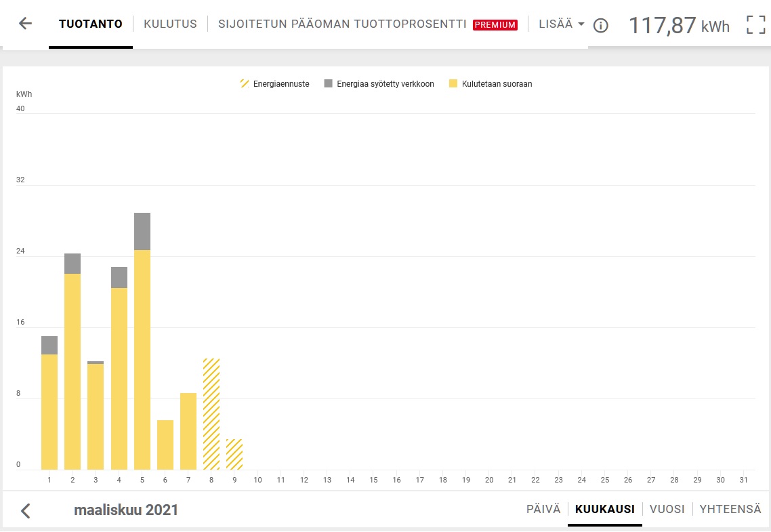Select the YHTEENSÄ view tab
Image resolution: width=771 pixels, height=532 pixels.
[x=730, y=509]
